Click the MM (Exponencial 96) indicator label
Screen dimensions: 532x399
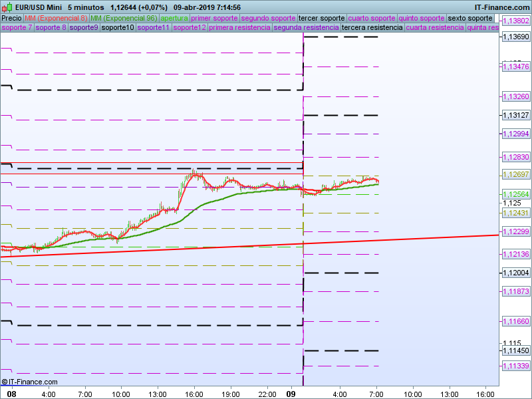pos(124,18)
